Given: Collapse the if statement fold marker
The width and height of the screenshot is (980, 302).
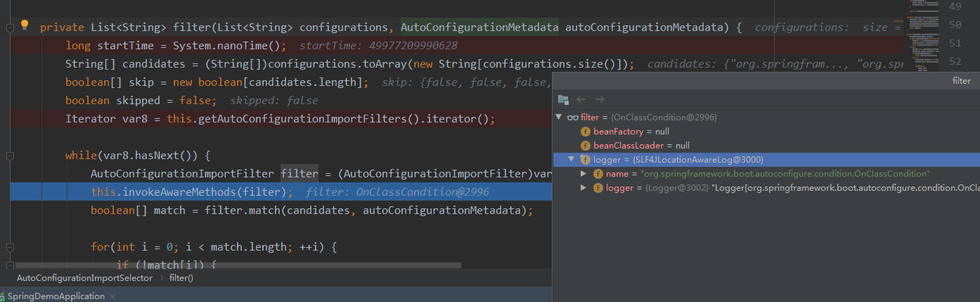Looking at the screenshot, I should [9, 265].
